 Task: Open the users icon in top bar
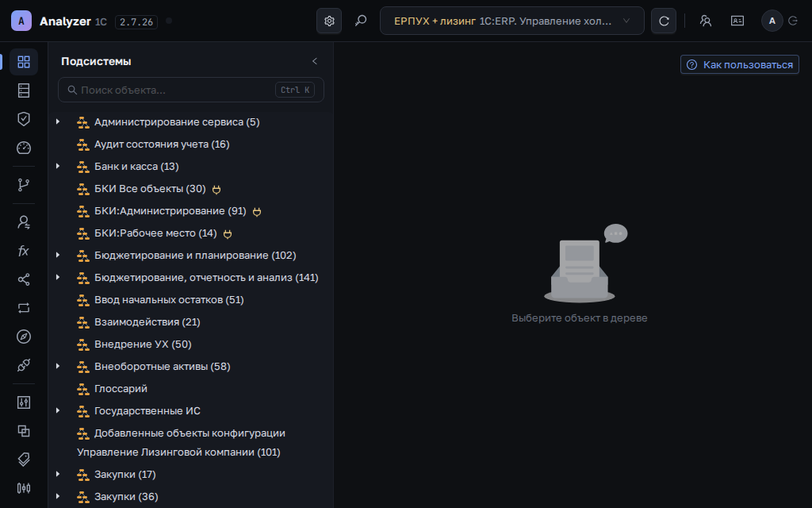tap(705, 21)
